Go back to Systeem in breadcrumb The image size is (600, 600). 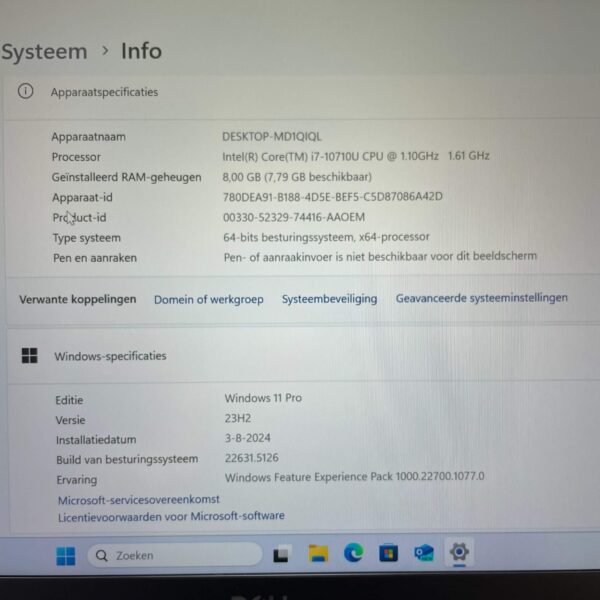pos(44,52)
